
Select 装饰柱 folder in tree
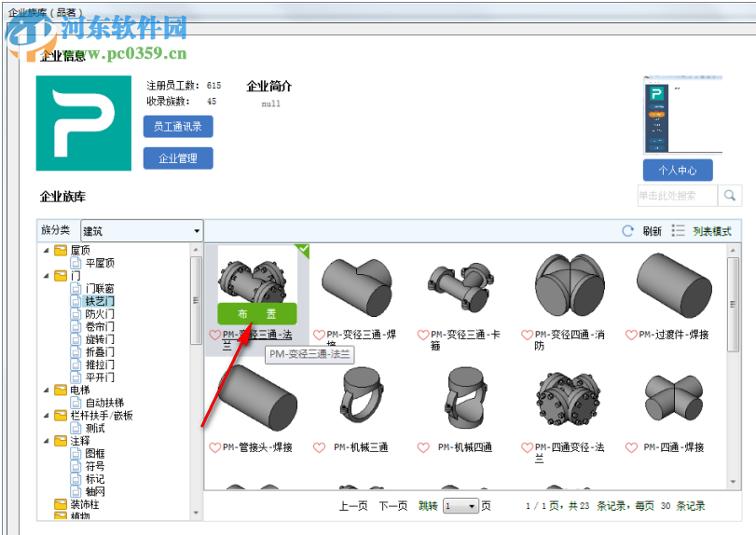pos(85,504)
